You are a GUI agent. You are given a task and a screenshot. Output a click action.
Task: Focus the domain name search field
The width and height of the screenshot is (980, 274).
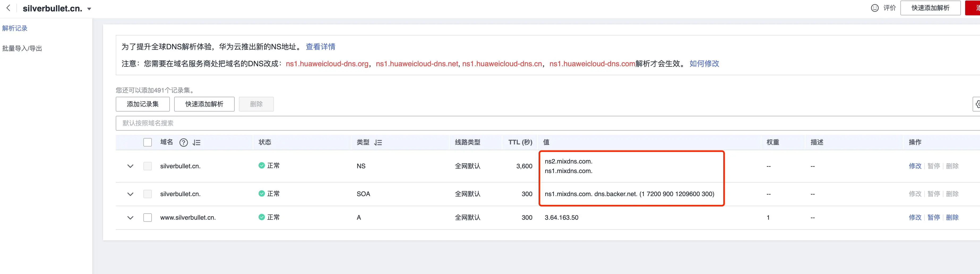[x=533, y=123]
